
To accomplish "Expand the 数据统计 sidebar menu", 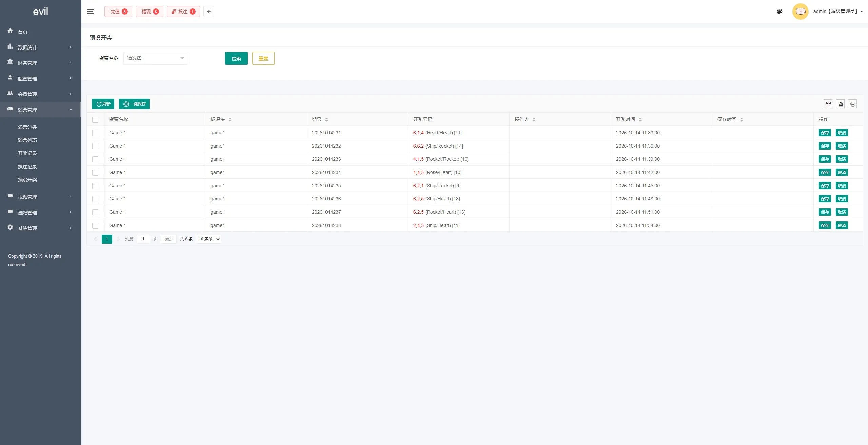I will tap(40, 47).
